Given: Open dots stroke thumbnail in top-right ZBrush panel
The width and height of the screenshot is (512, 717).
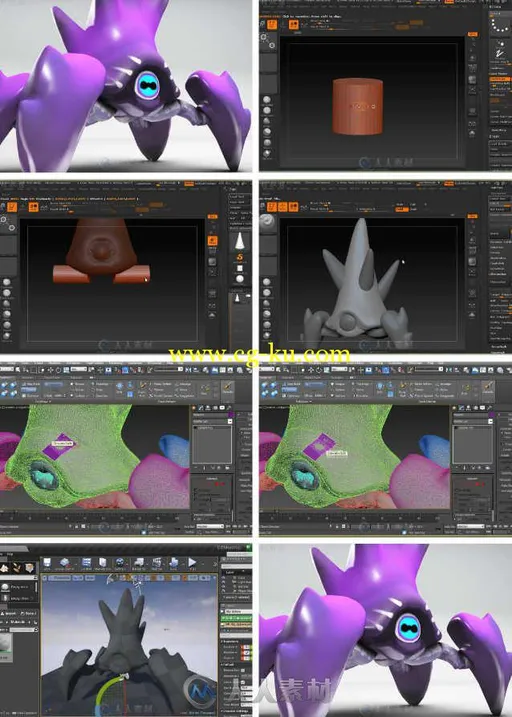Looking at the screenshot, I should click(x=499, y=25).
